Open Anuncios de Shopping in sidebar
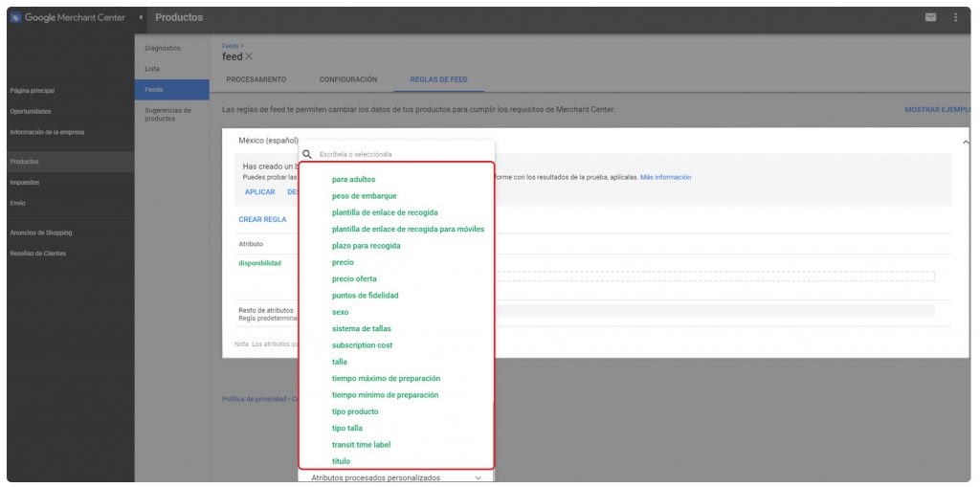 pyautogui.click(x=40, y=232)
